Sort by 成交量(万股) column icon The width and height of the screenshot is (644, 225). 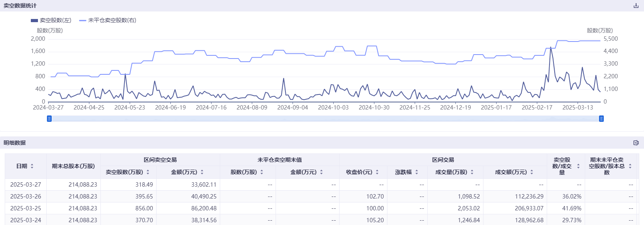coord(472,172)
